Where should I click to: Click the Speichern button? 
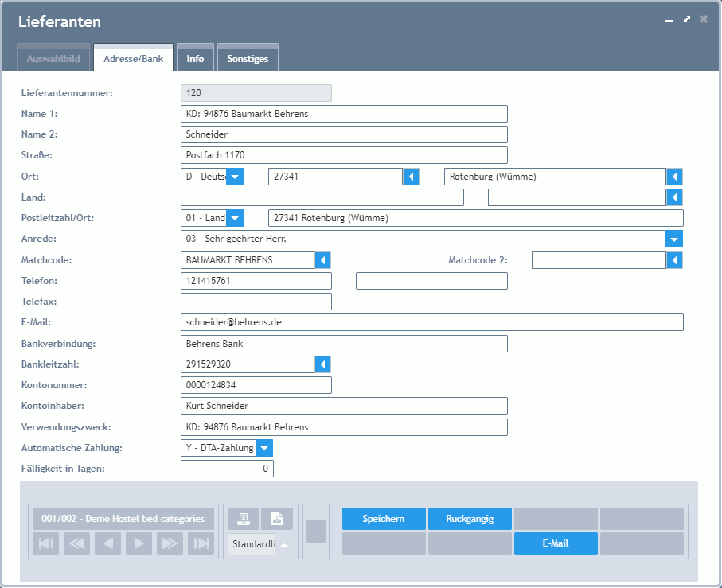point(384,519)
